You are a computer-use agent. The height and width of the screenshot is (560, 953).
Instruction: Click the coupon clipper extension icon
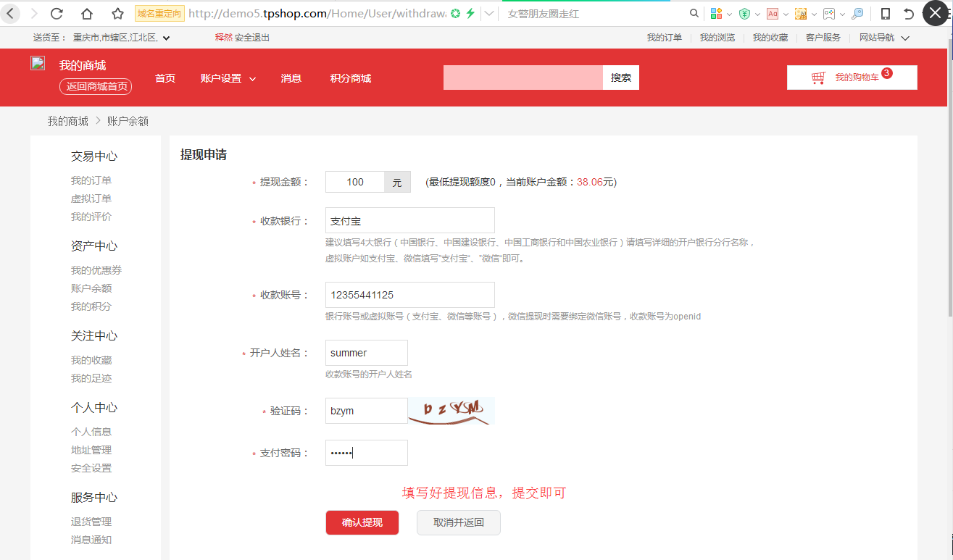(801, 13)
